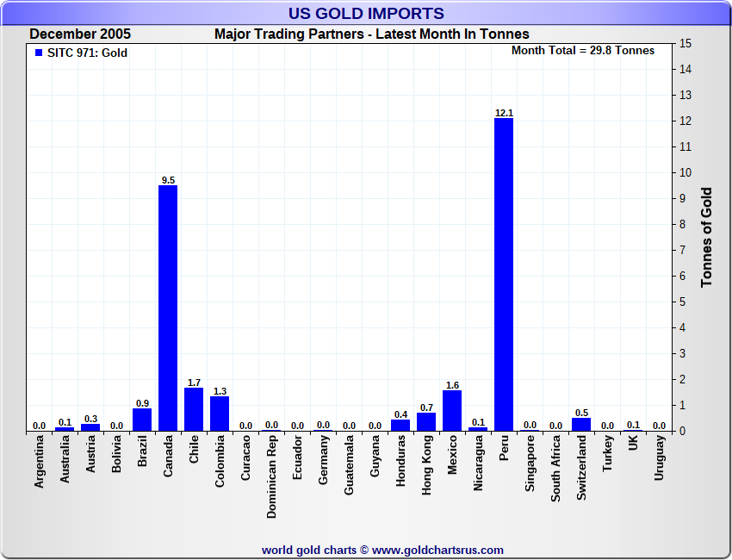Image resolution: width=732 pixels, height=560 pixels.
Task: Click the blue legend square for SITC 971
Action: pos(39,53)
